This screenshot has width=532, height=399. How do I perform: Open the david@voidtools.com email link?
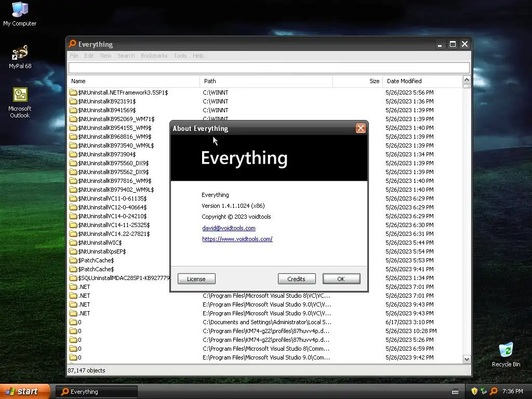click(229, 228)
